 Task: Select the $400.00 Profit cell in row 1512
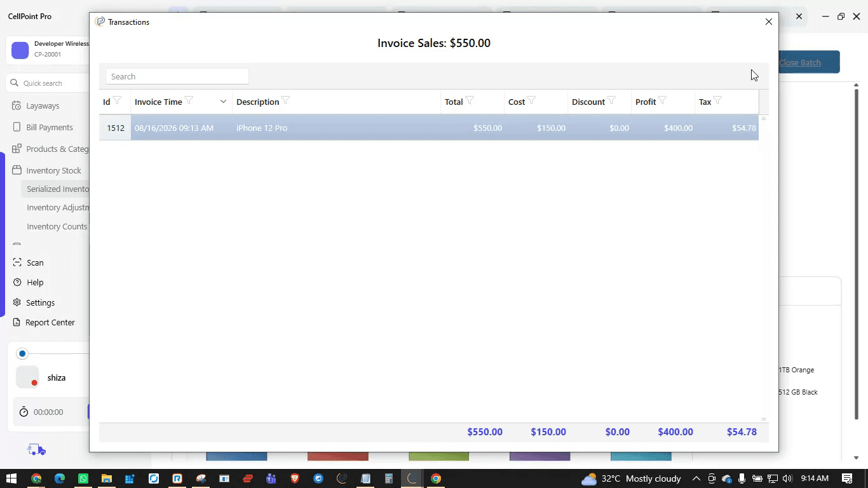coord(663,128)
